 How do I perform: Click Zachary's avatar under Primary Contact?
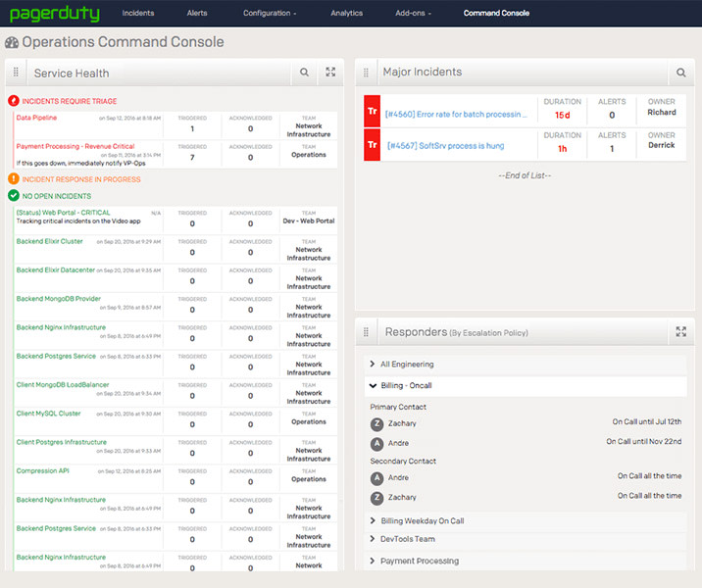point(376,423)
